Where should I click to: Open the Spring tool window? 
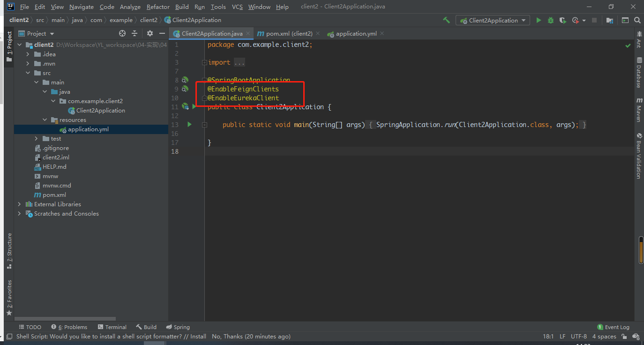[178, 327]
